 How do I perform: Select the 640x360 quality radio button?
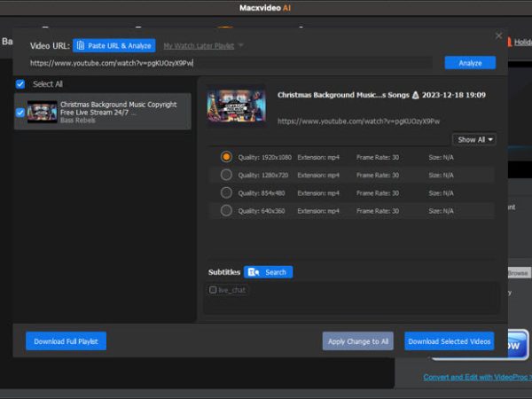pos(226,210)
